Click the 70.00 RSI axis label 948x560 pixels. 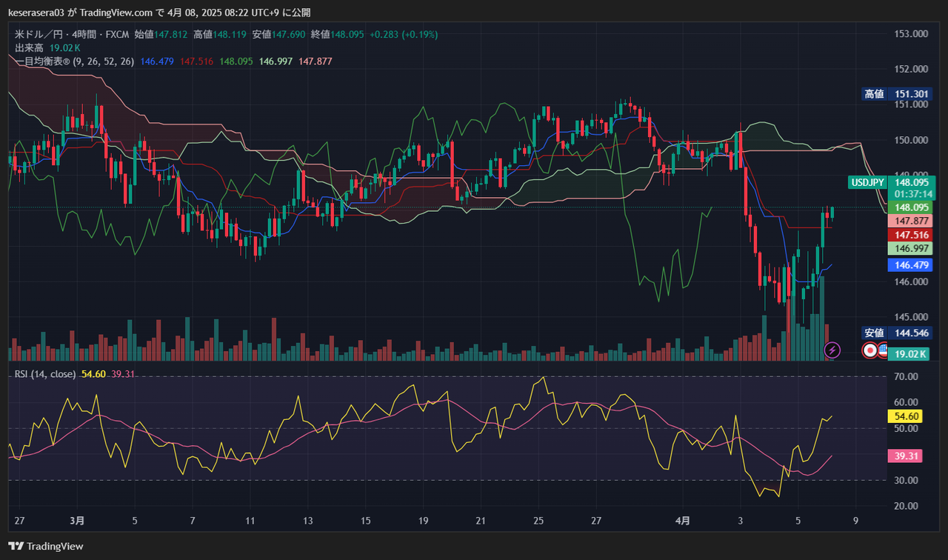point(907,377)
